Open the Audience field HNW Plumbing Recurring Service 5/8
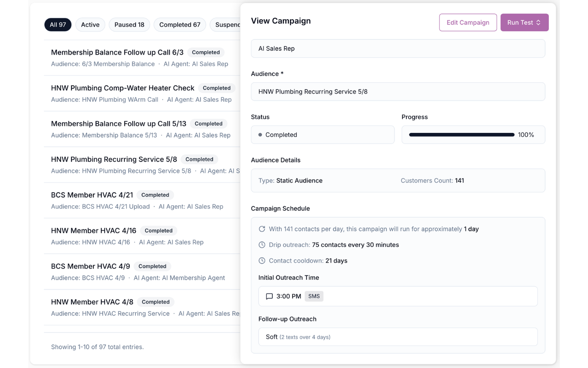The width and height of the screenshot is (588, 368). 398,92
